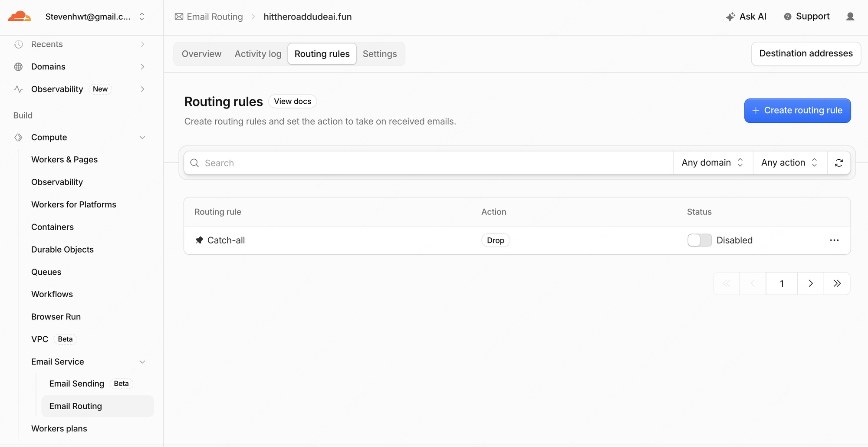Click Create routing rule button

tap(797, 111)
